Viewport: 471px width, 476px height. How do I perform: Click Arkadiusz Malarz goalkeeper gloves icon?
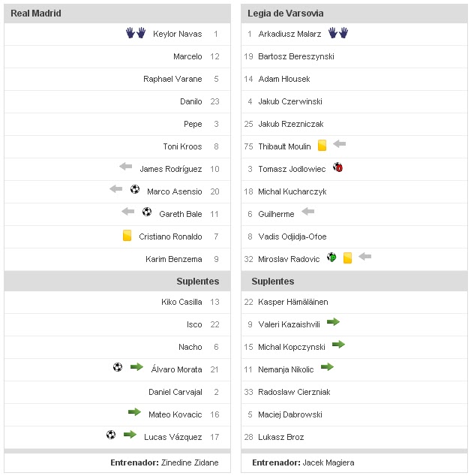point(338,33)
